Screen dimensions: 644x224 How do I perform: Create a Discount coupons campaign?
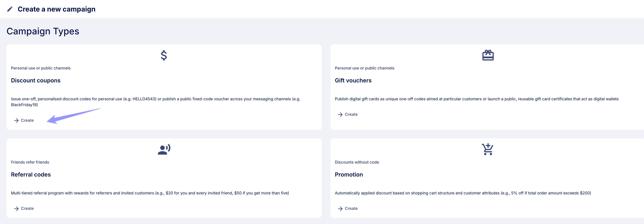(24, 121)
